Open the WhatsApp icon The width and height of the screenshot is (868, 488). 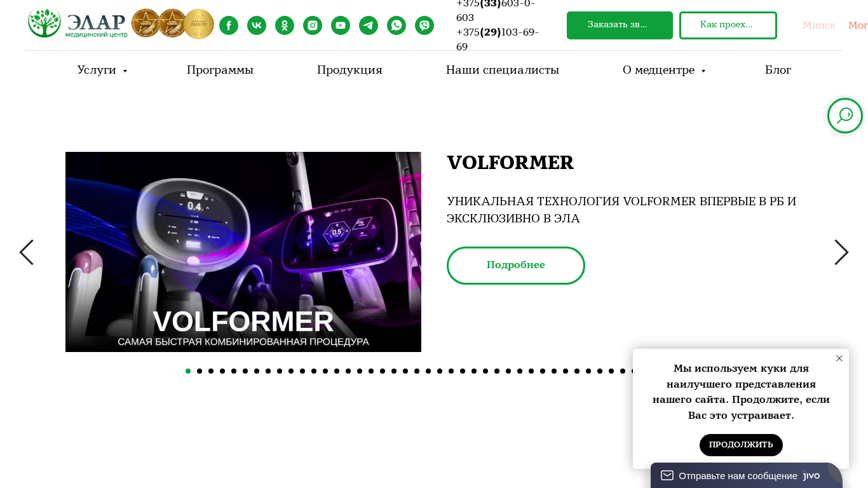click(x=397, y=25)
